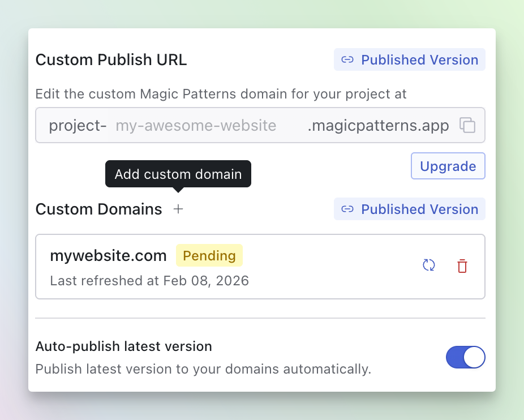524x420 pixels.
Task: Click the "Add custom domain" tooltip
Action: point(178,174)
